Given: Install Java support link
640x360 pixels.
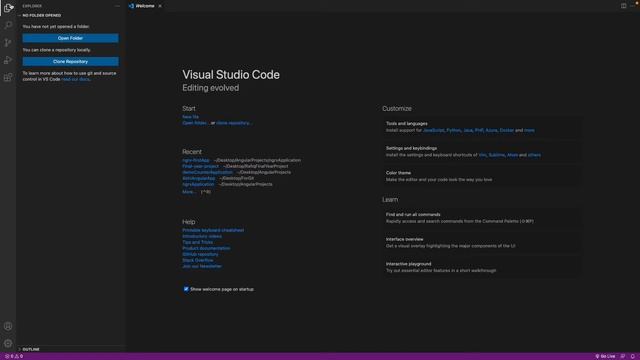Looking at the screenshot, I should [x=468, y=130].
